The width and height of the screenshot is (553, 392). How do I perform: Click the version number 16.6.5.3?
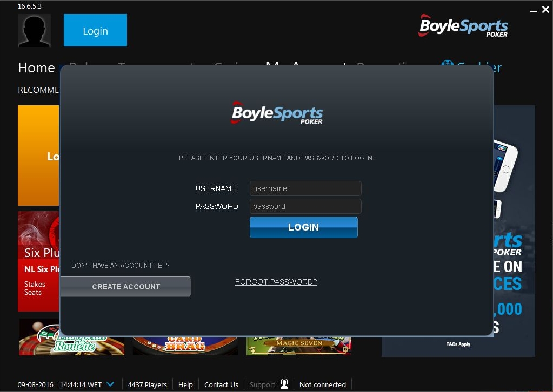pos(30,6)
